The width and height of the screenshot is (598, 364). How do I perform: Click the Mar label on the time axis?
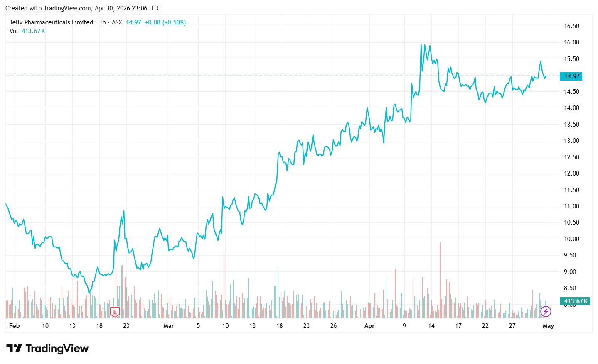(169, 326)
